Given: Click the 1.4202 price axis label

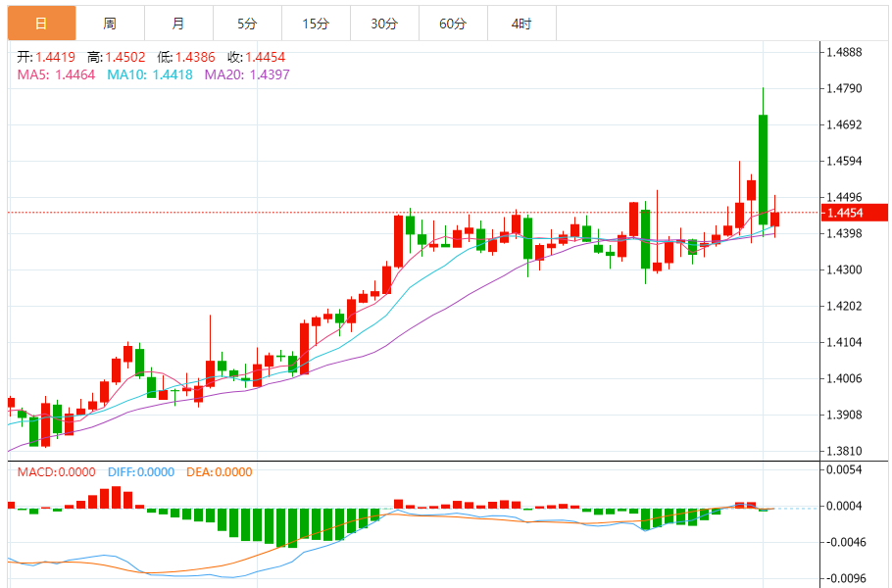Looking at the screenshot, I should click(844, 306).
